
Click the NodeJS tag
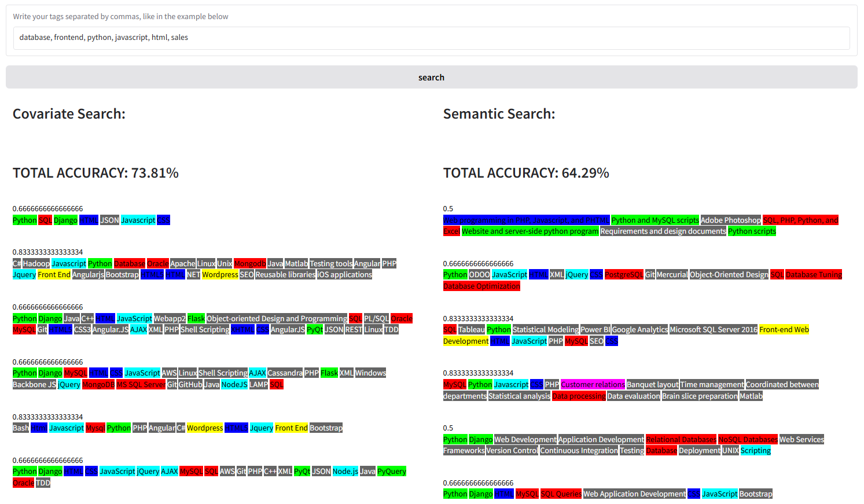[x=234, y=385]
